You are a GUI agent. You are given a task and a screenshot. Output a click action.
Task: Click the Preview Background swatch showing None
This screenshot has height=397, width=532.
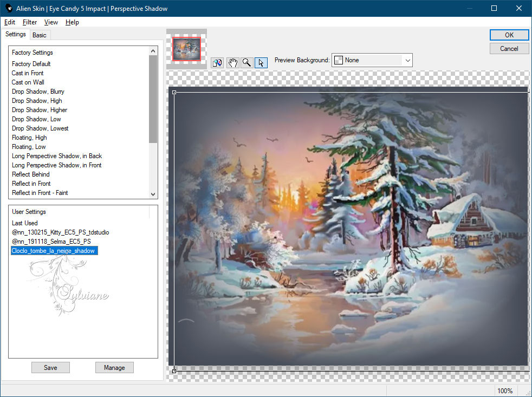coord(339,60)
